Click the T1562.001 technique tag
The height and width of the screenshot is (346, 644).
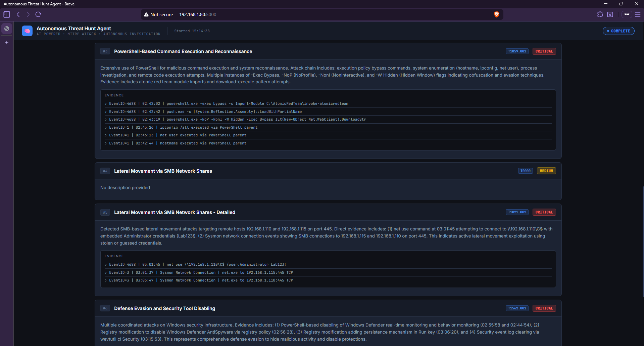(517, 308)
